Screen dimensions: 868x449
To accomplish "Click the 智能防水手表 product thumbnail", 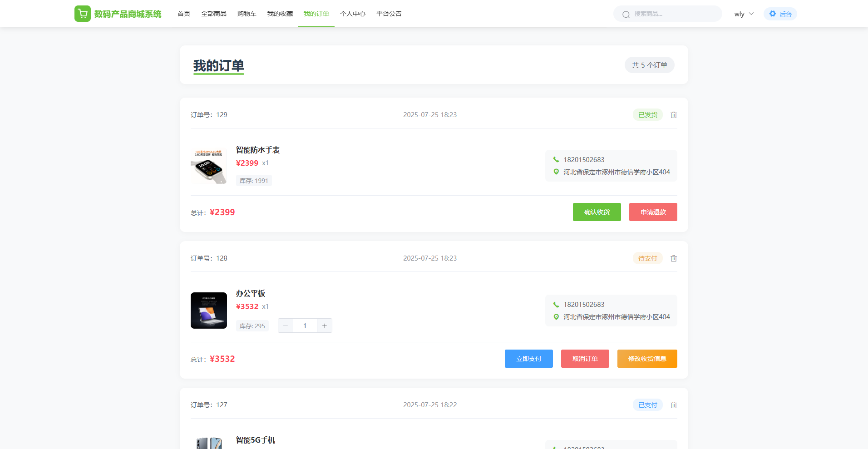I will (x=209, y=166).
